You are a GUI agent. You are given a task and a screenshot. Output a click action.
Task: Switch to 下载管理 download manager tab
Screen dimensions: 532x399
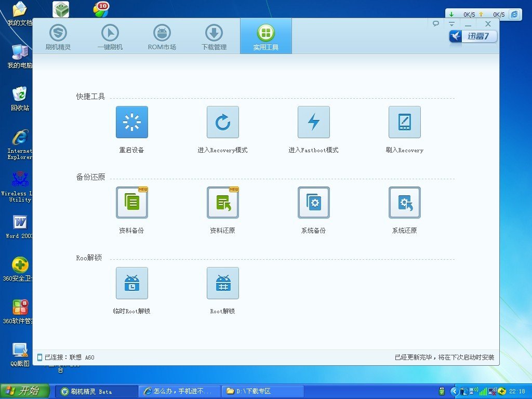point(214,36)
